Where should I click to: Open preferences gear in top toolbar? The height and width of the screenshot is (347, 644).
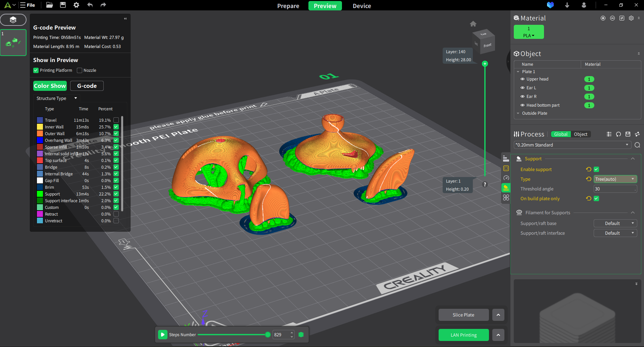(76, 5)
